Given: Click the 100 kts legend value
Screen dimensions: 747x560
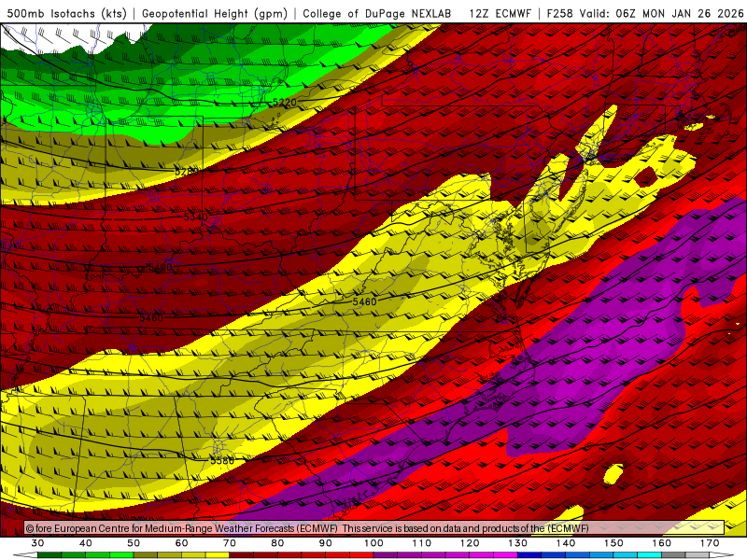Looking at the screenshot, I should click(374, 543).
